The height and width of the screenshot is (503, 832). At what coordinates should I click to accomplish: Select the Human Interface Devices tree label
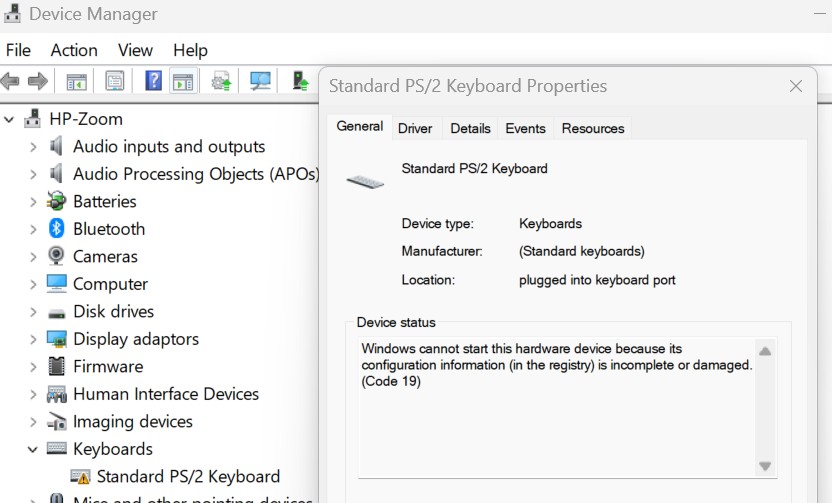click(x=166, y=394)
